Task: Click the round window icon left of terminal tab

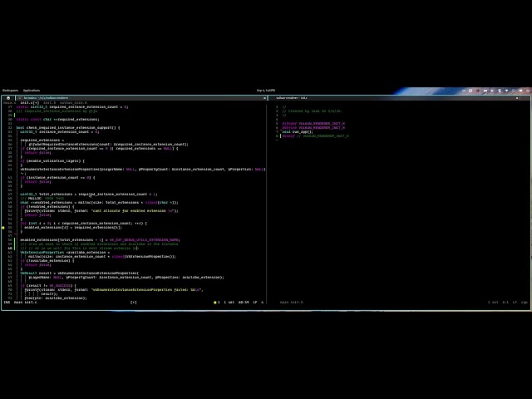Action: 8,98
